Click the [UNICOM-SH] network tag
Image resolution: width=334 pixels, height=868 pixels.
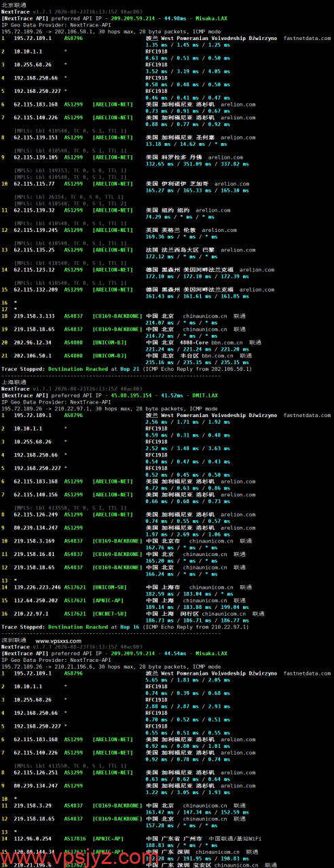click(x=111, y=587)
